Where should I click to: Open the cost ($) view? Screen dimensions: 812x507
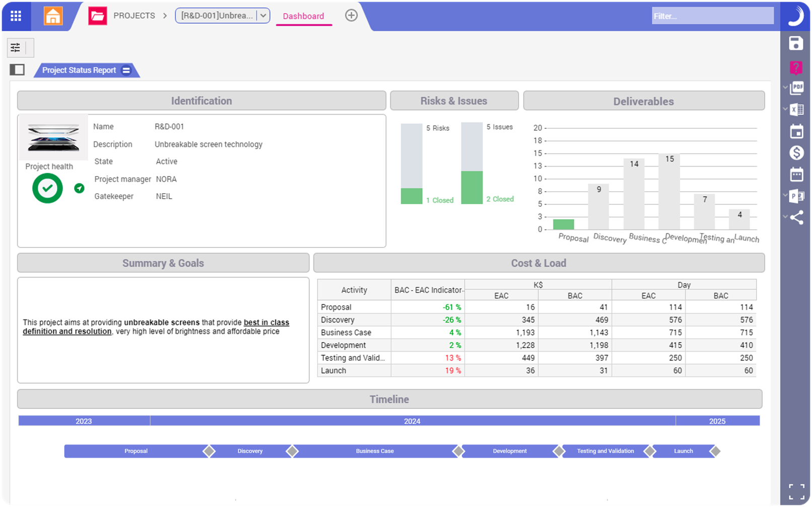[797, 153]
